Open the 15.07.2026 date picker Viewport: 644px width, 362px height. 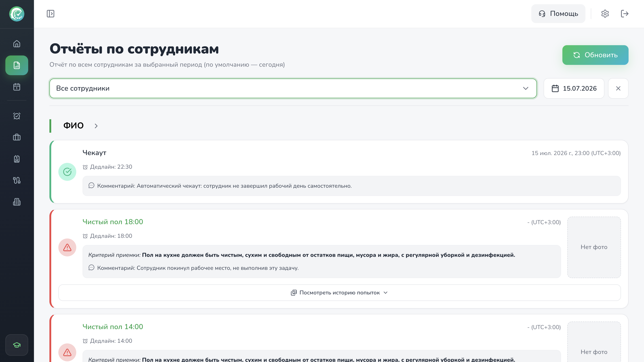pos(574,88)
